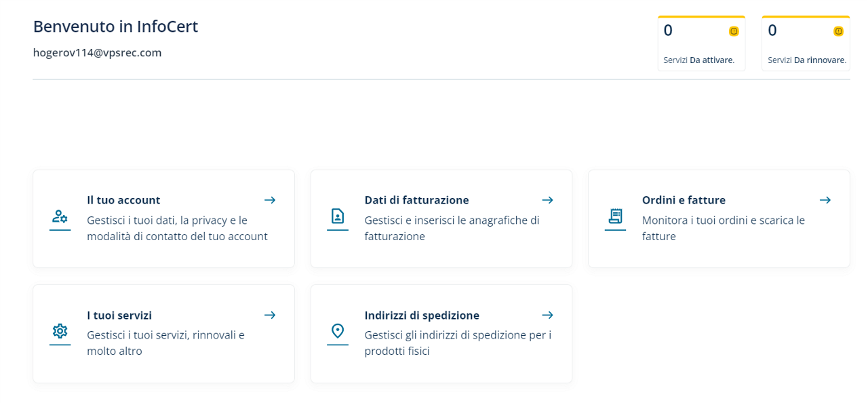Click the services gear icon
The width and height of the screenshot is (868, 403).
point(60,331)
